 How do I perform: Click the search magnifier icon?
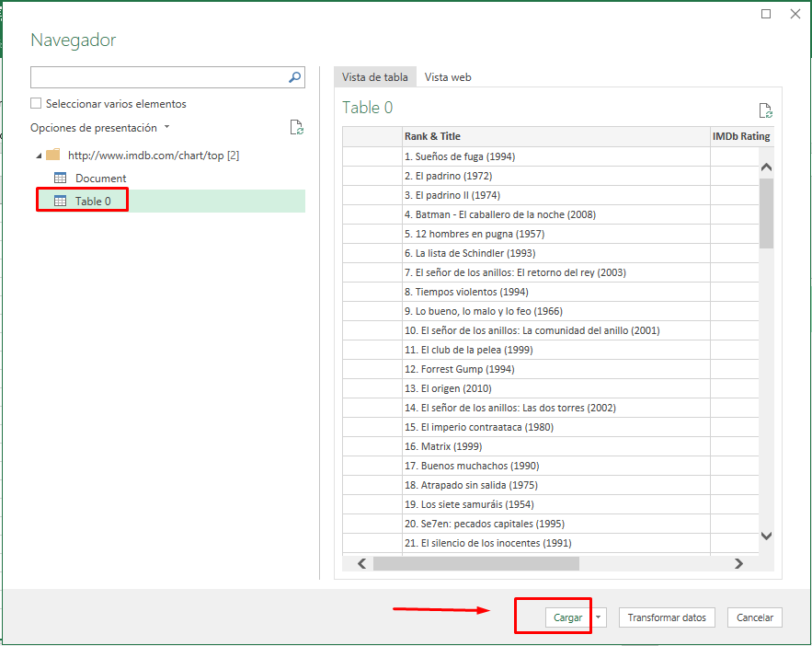pos(295,77)
